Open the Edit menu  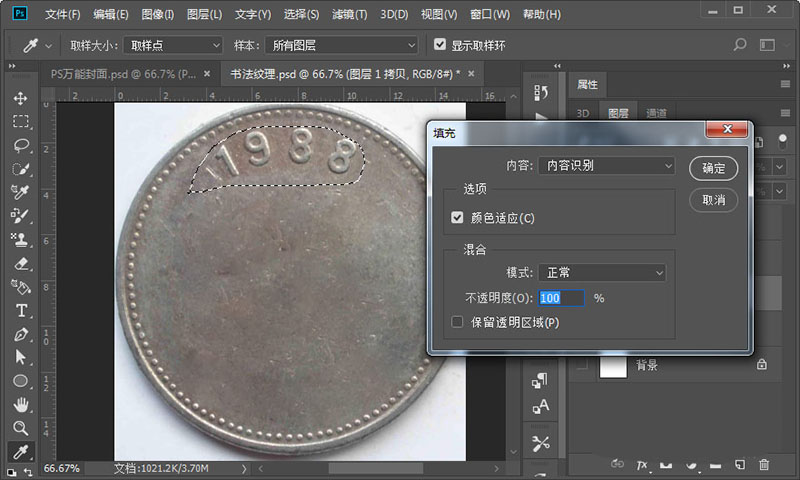[x=111, y=14]
